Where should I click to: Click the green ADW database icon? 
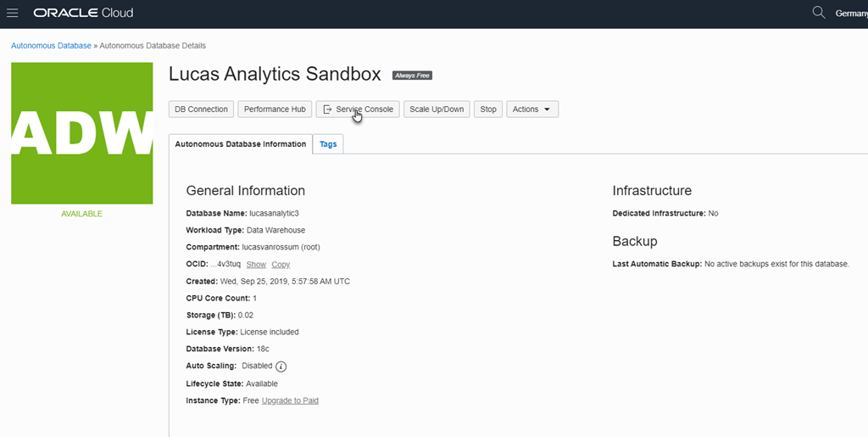[81, 133]
